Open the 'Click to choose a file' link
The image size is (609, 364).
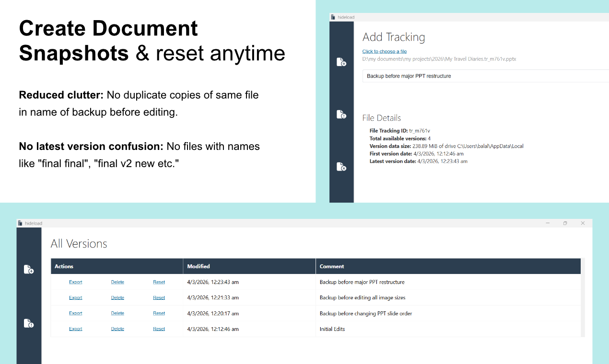[384, 51]
